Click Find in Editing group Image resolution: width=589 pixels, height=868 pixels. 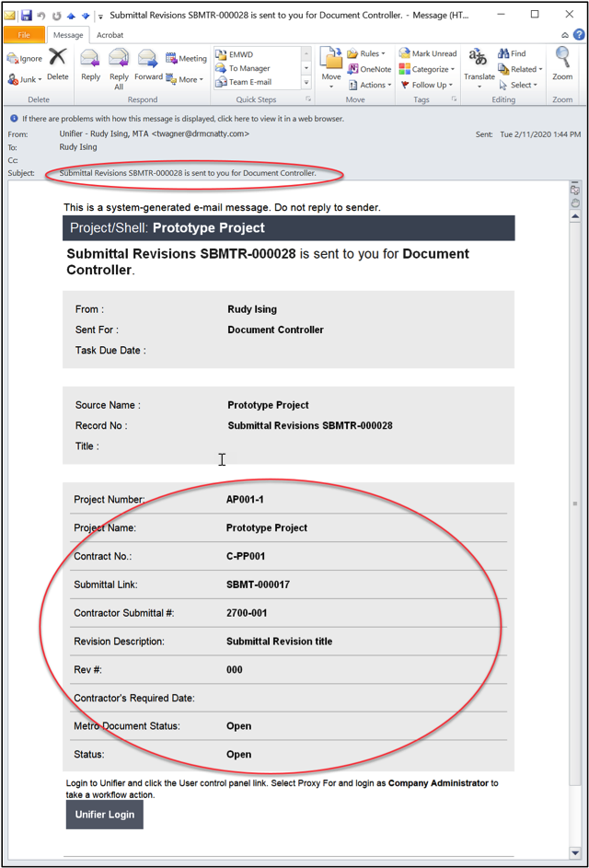pos(512,53)
